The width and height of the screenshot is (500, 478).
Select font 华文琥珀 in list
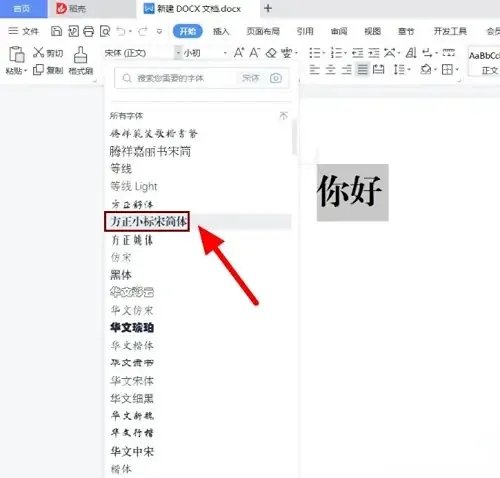coord(132,327)
